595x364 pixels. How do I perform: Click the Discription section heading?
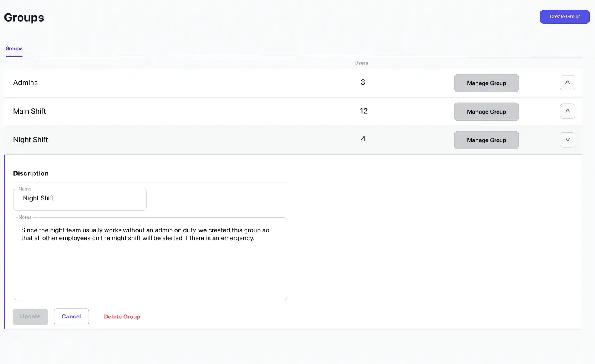click(x=31, y=173)
